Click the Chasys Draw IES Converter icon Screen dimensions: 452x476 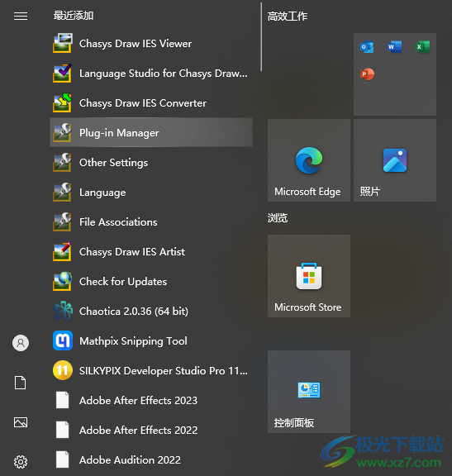point(63,102)
